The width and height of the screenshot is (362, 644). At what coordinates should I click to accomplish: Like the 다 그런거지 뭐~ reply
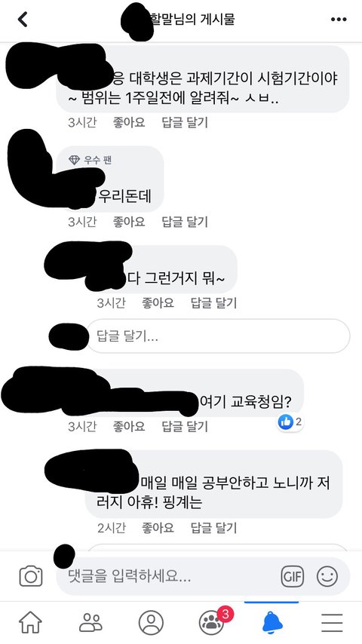coord(158,303)
